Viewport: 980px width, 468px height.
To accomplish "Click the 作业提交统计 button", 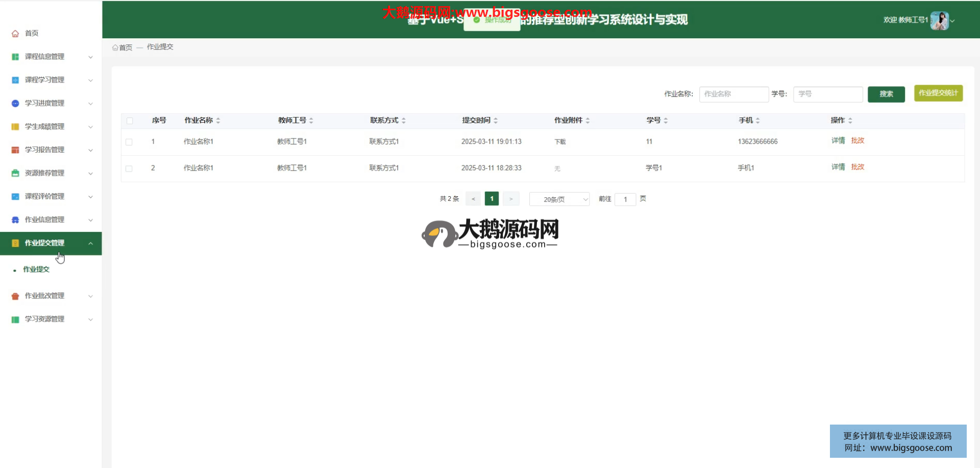I will click(938, 93).
